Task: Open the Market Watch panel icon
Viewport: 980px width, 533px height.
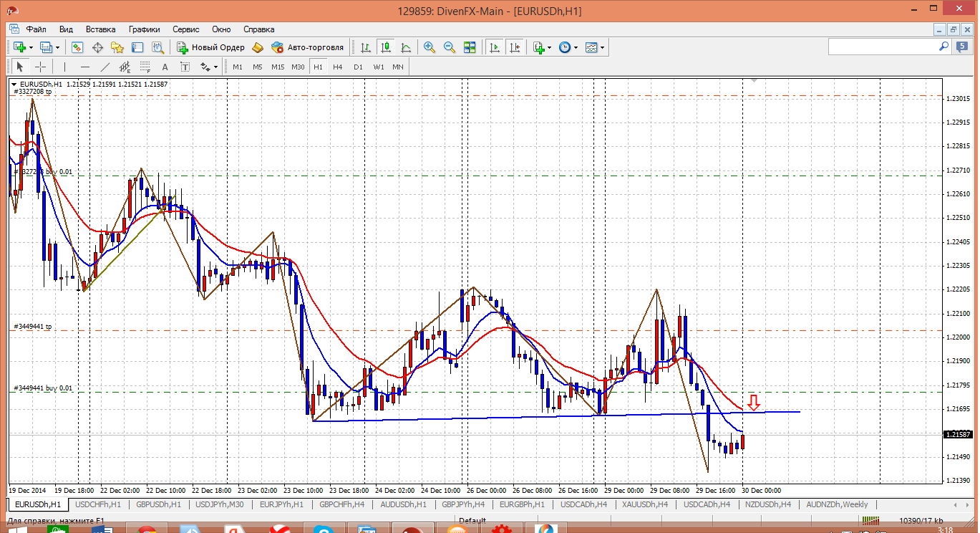Action: tap(77, 47)
